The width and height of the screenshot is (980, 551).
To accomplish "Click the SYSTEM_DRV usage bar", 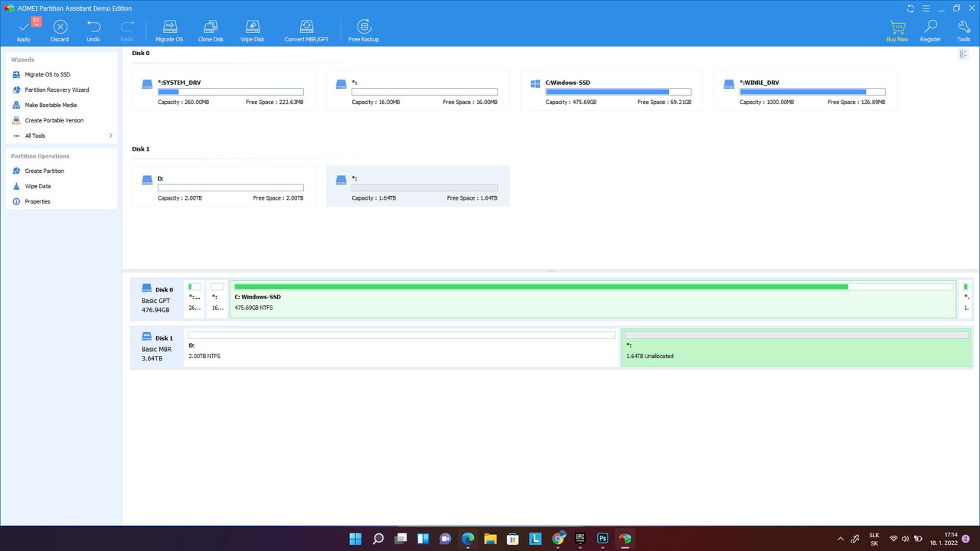I will click(x=230, y=92).
